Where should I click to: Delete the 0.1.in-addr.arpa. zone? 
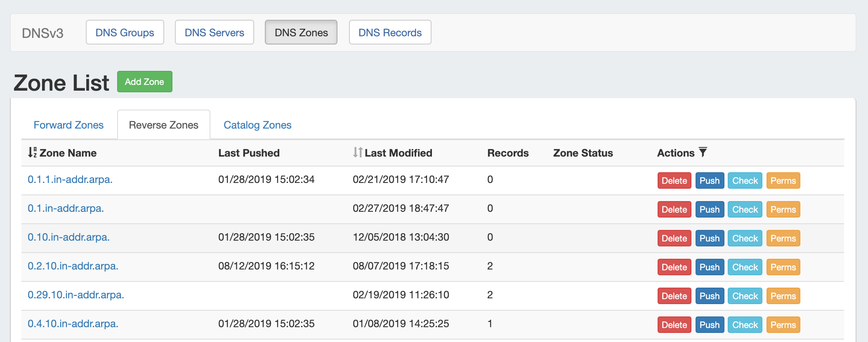point(674,209)
